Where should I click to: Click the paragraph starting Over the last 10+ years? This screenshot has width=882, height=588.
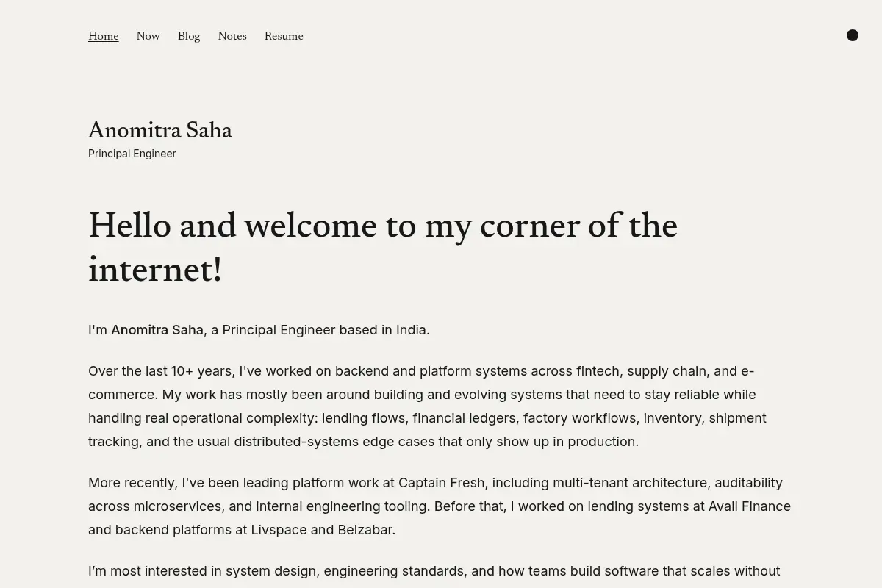427,406
